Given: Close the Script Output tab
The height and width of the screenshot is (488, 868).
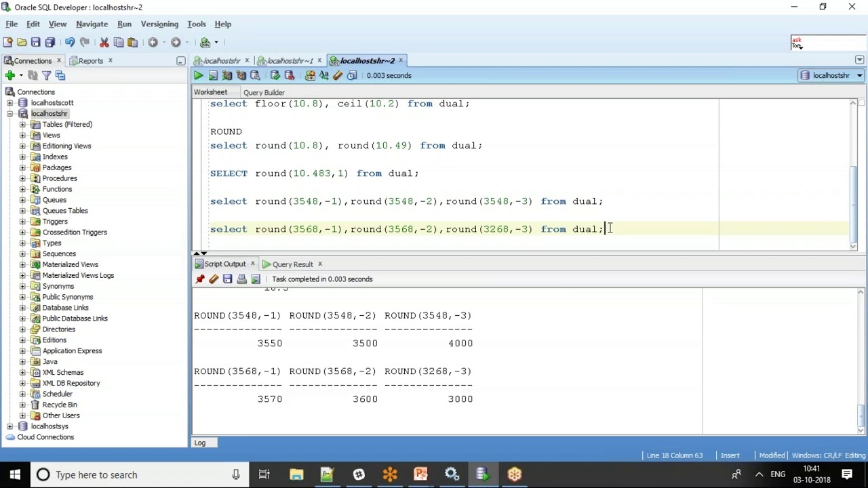Looking at the screenshot, I should point(252,264).
